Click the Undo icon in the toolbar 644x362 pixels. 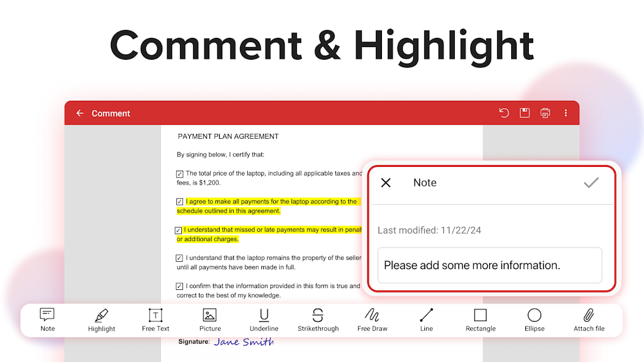pyautogui.click(x=503, y=113)
